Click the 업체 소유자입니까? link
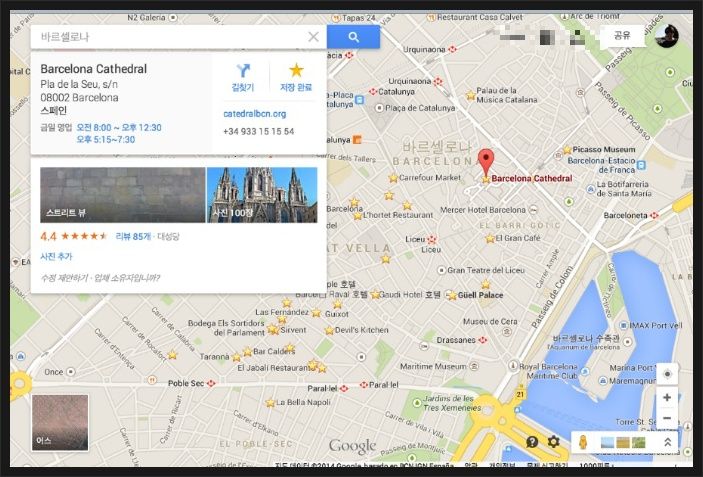The image size is (703, 477). (127, 278)
